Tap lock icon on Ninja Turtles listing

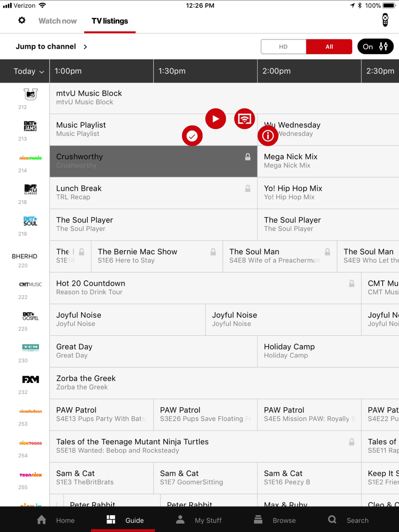click(x=352, y=441)
